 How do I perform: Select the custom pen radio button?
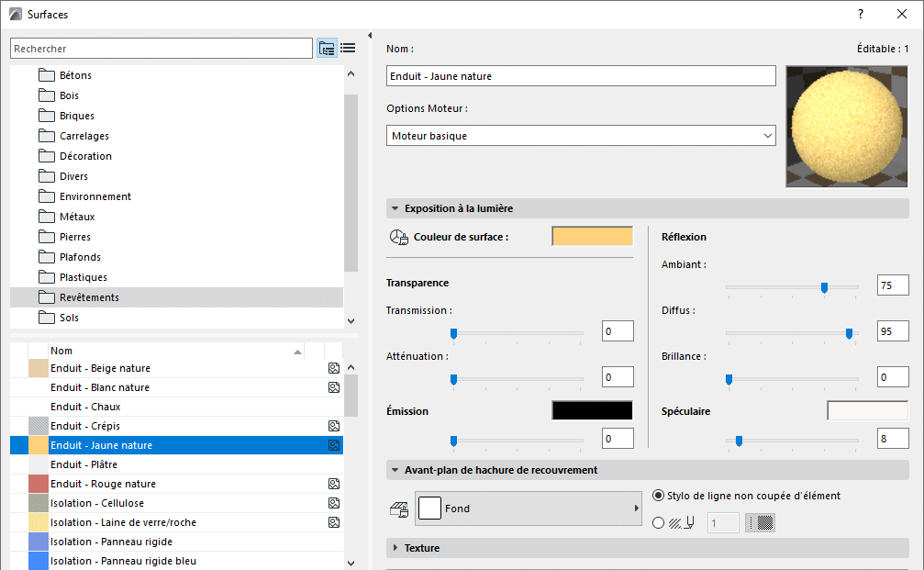click(x=658, y=522)
